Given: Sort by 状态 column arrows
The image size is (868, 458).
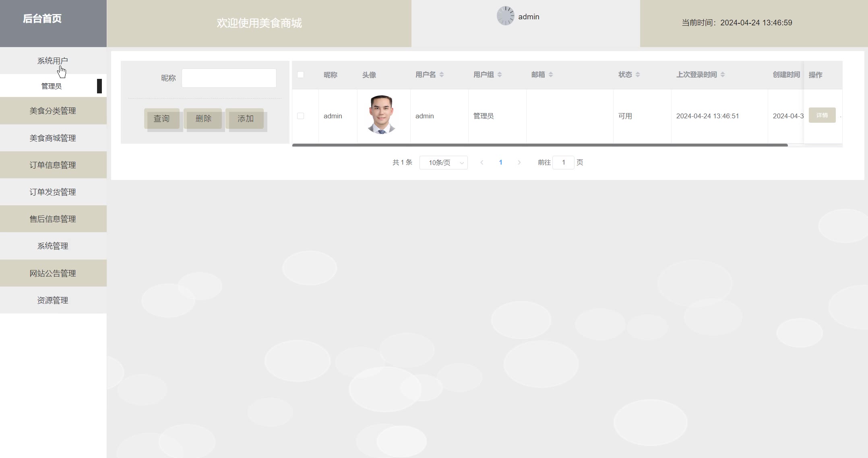Looking at the screenshot, I should click(638, 74).
